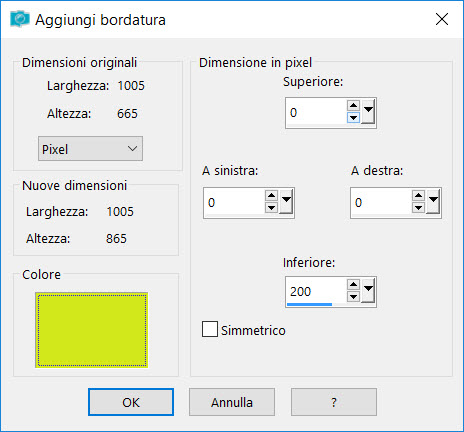The image size is (464, 432).
Task: Click the PaintShop Pro title bar icon
Action: point(20,19)
